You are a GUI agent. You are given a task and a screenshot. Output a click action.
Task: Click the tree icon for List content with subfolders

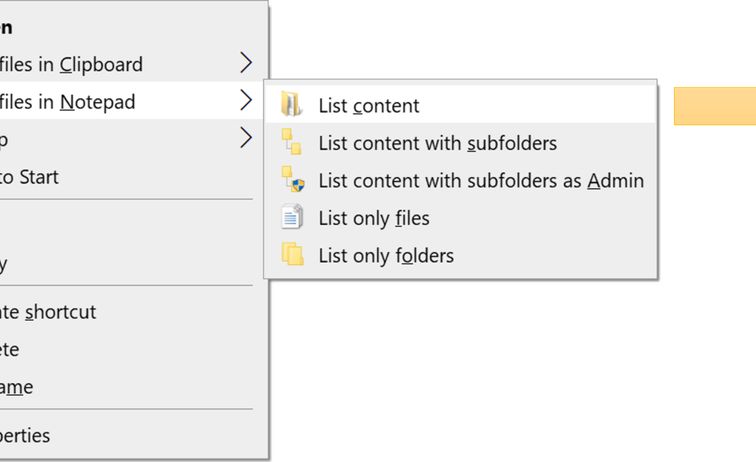291,142
